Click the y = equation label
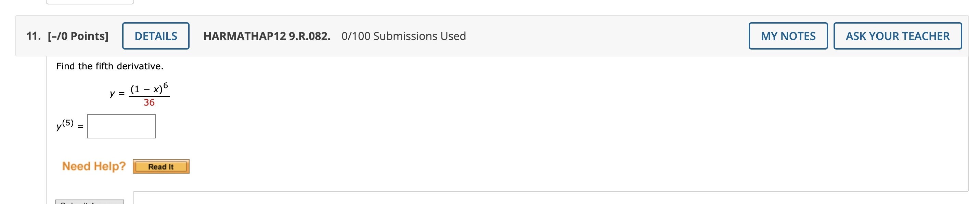 117,93
